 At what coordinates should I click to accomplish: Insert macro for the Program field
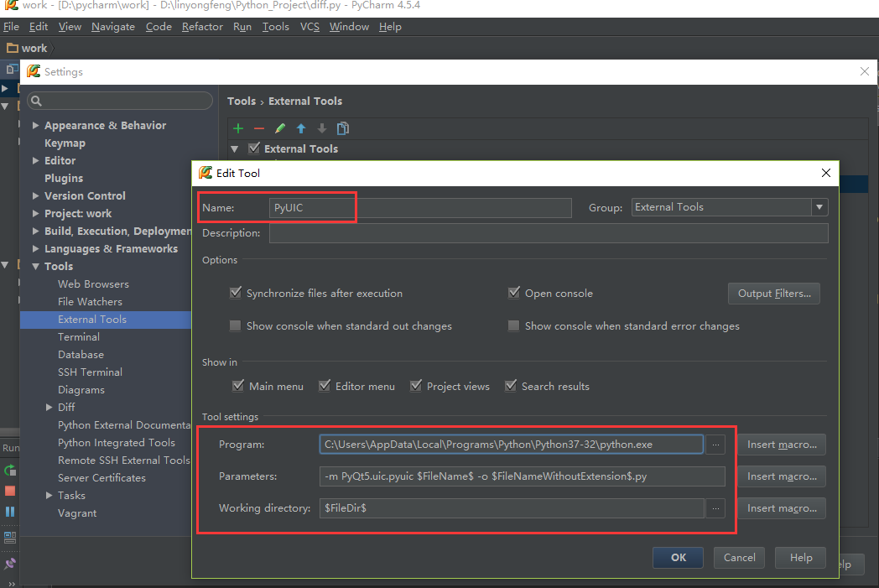(782, 445)
